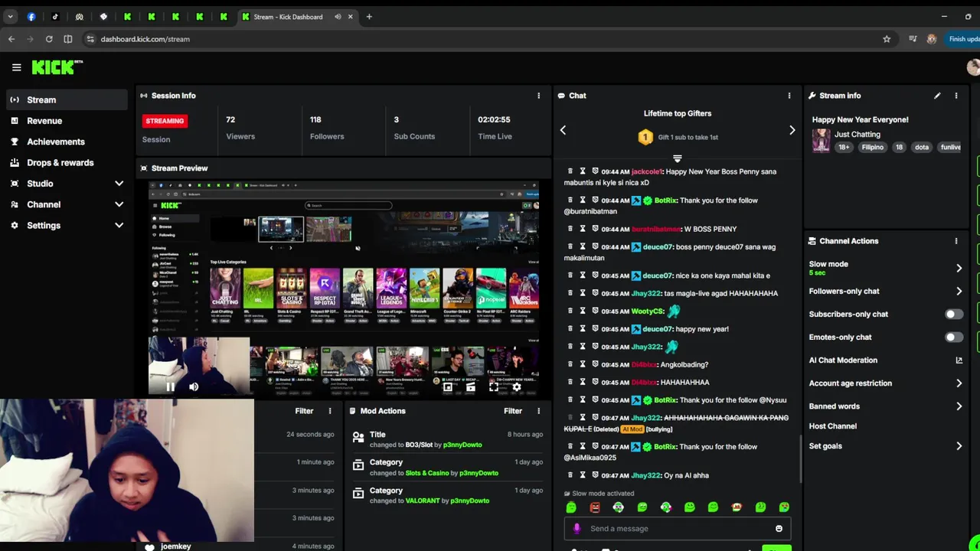Click the first green emote in quick emotes
The image size is (980, 551).
click(x=571, y=507)
